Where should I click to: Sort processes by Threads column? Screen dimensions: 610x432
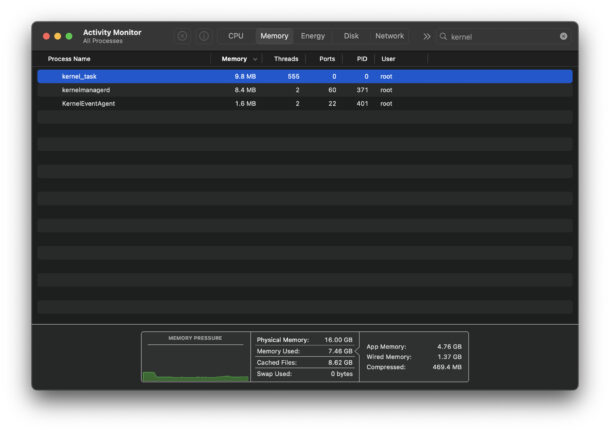(286, 59)
